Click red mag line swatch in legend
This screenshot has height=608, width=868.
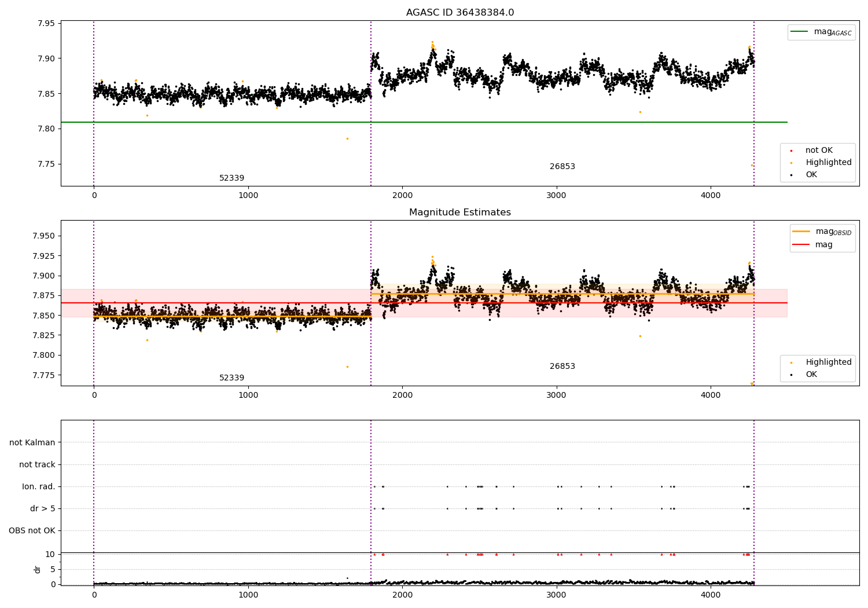[x=801, y=245]
